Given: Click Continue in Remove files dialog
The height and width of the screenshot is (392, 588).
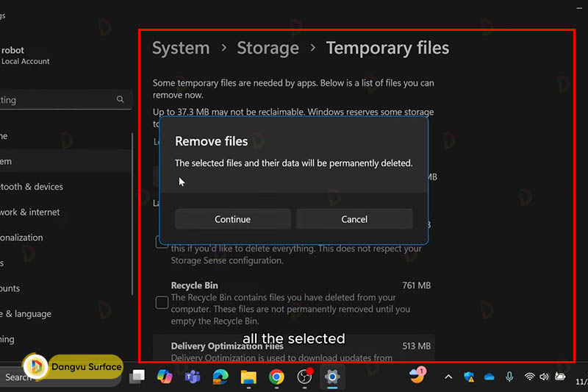Looking at the screenshot, I should 232,219.
